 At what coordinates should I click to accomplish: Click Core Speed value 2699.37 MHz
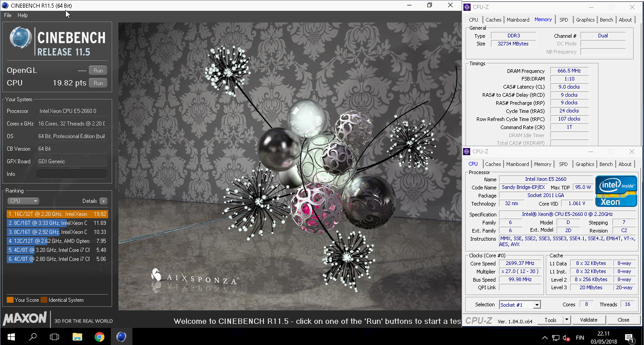point(520,264)
